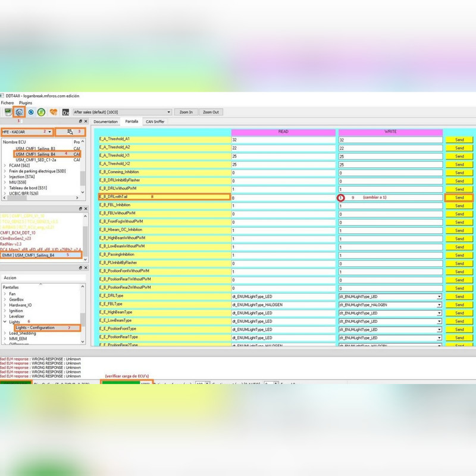476x476 pixels.
Task: Select USM_CMF1_Sailing_B3 in ECU tree
Action: (x=36, y=148)
